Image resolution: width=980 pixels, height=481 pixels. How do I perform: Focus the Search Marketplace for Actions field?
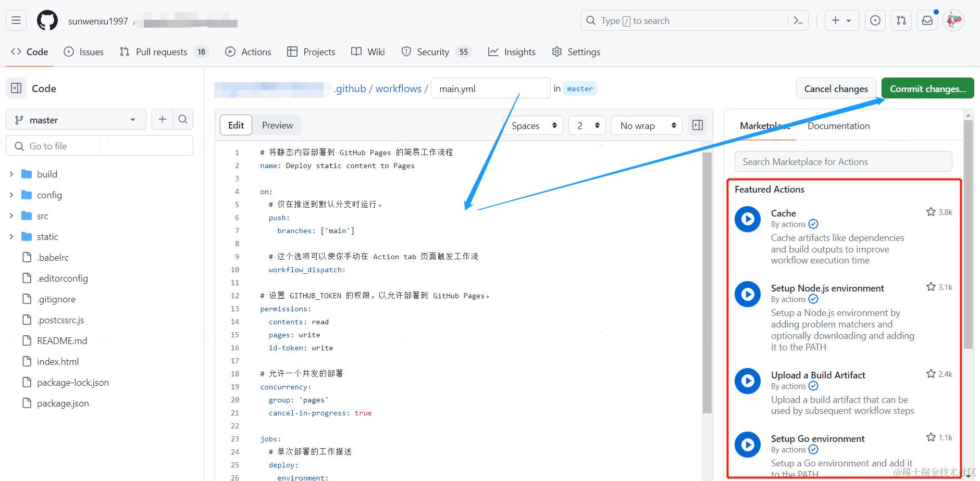843,162
